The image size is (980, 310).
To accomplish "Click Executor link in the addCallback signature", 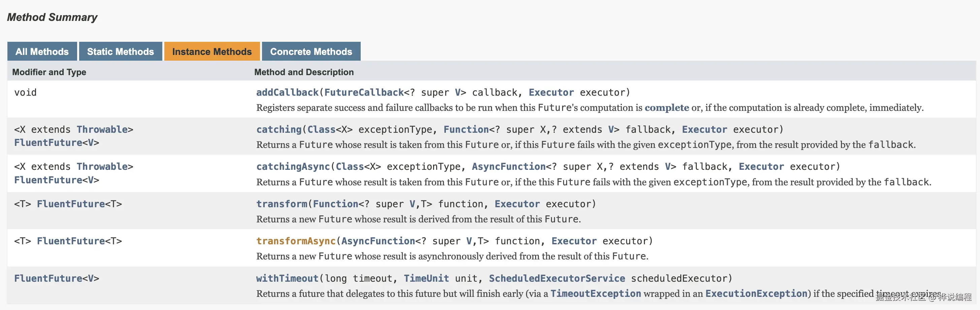I will tap(551, 93).
